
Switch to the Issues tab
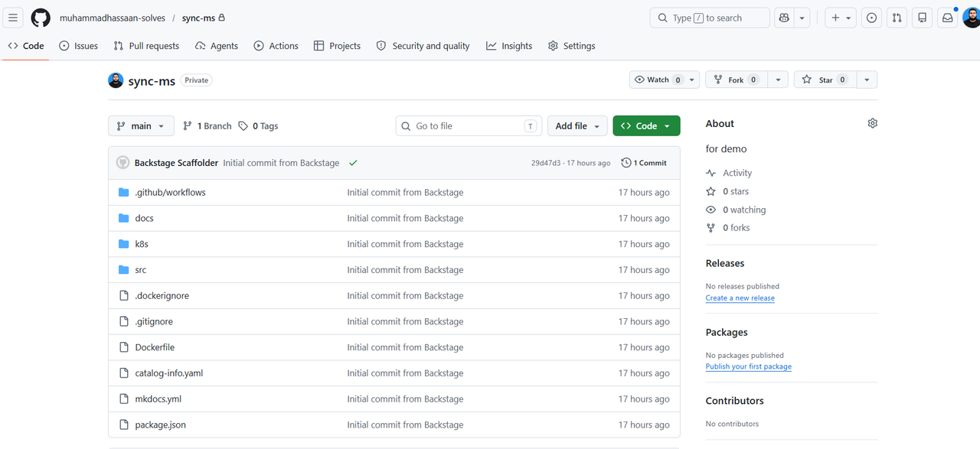point(79,46)
